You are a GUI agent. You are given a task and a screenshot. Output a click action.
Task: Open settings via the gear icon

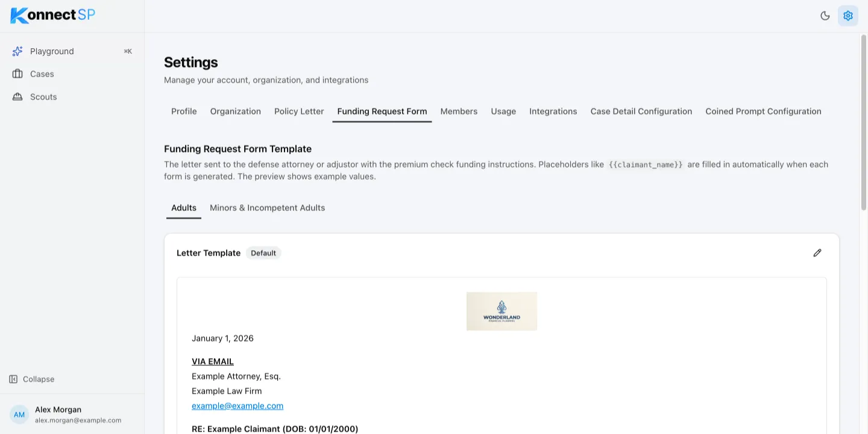(848, 16)
